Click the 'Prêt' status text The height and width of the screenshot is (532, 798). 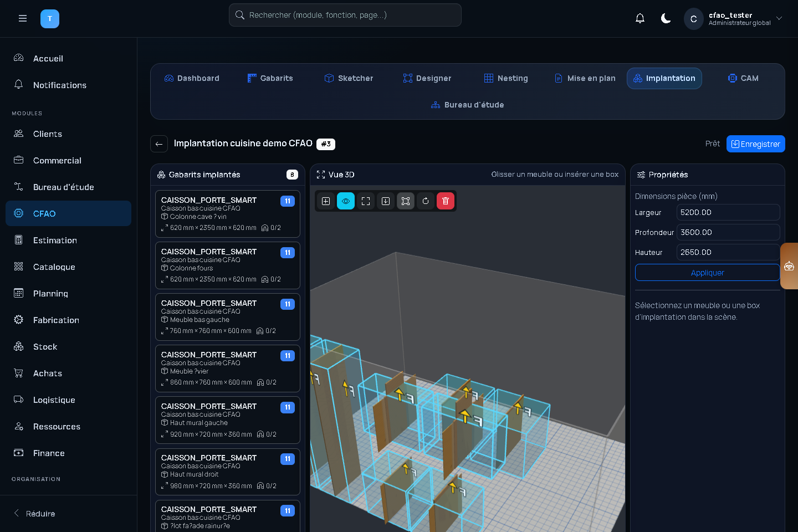coord(713,144)
